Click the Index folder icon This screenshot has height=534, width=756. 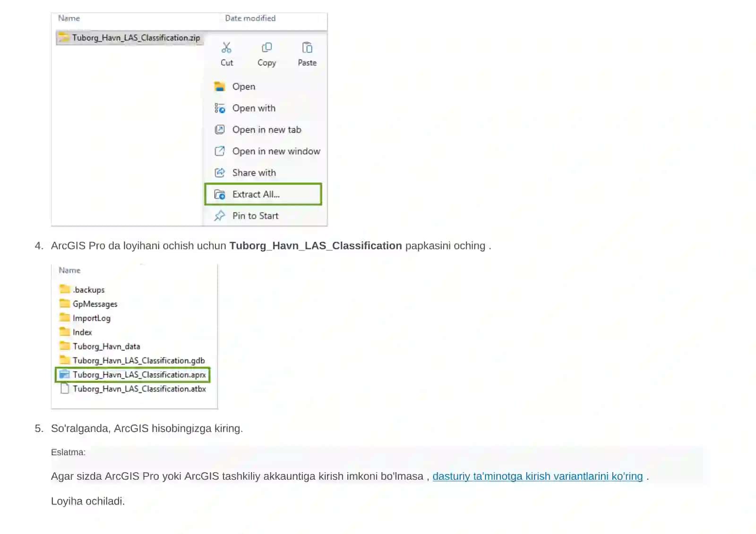[65, 331]
